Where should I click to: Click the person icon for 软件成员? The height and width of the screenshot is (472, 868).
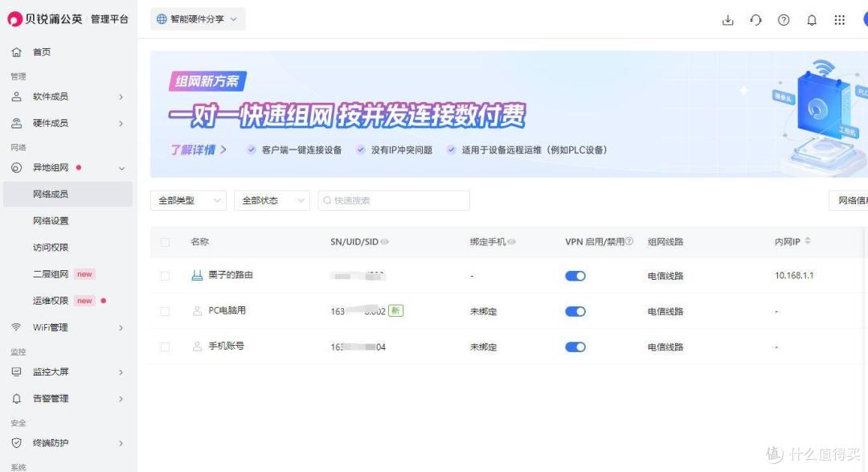tap(17, 96)
